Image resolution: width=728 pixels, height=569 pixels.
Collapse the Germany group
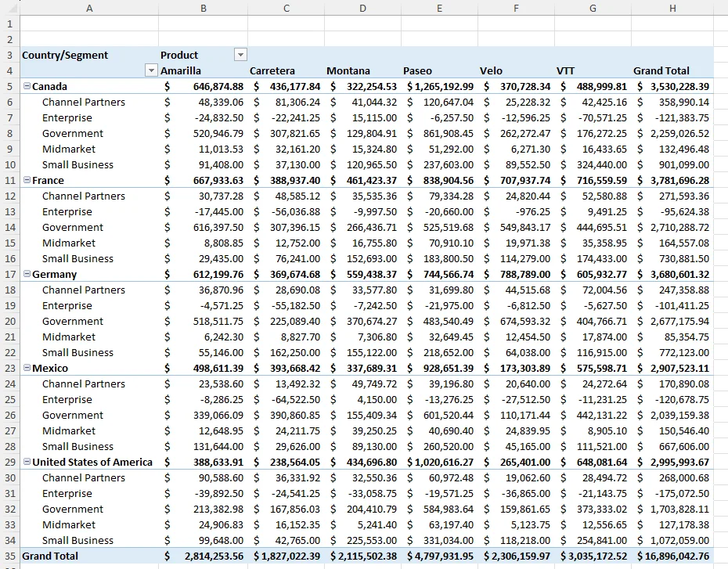(27, 274)
